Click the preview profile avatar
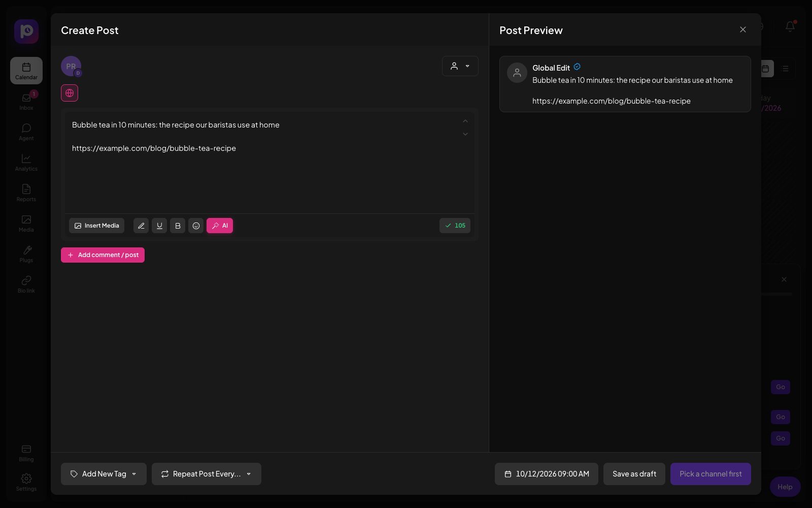Image resolution: width=812 pixels, height=508 pixels. coord(517,73)
